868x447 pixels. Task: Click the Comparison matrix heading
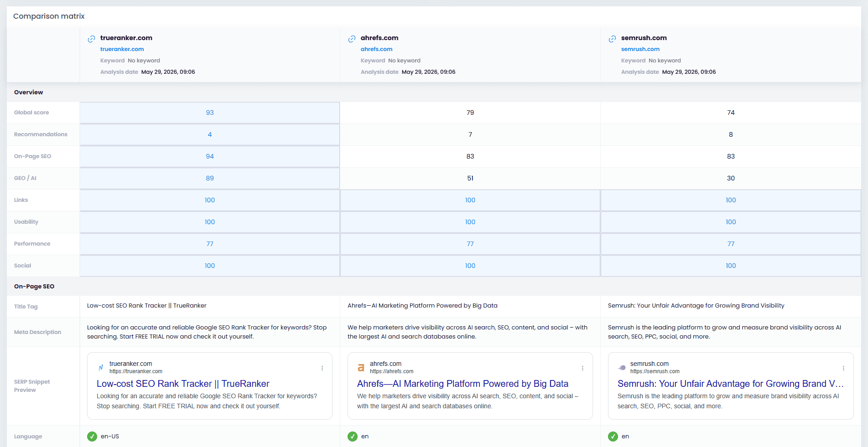coord(49,16)
